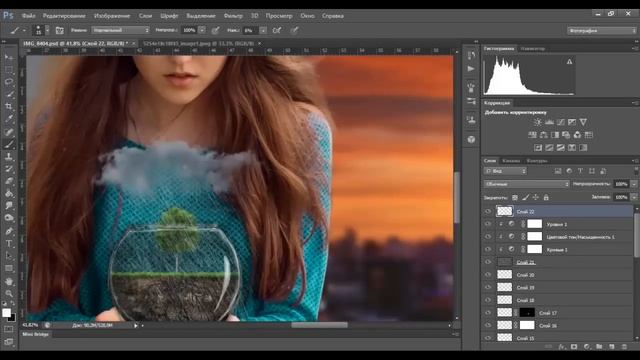The height and width of the screenshot is (360, 640).
Task: Select the Eraser tool
Action: (9, 182)
